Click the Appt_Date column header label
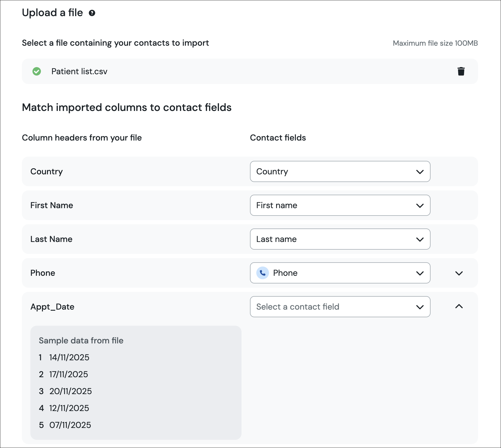501x448 pixels. pyautogui.click(x=52, y=307)
